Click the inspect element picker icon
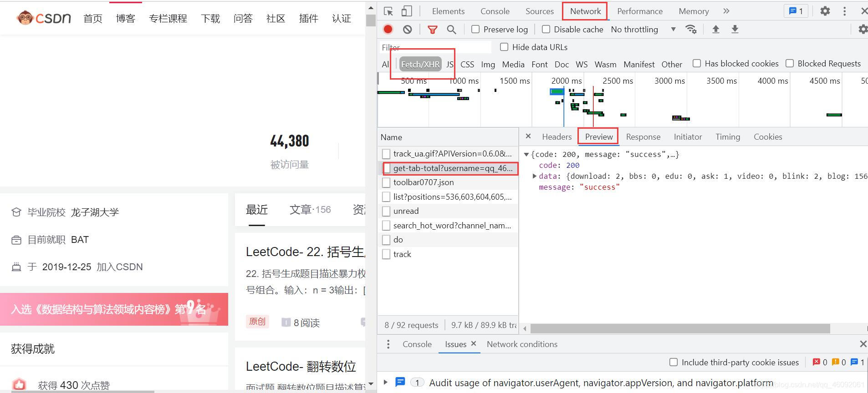The width and height of the screenshot is (868, 393). coord(388,11)
